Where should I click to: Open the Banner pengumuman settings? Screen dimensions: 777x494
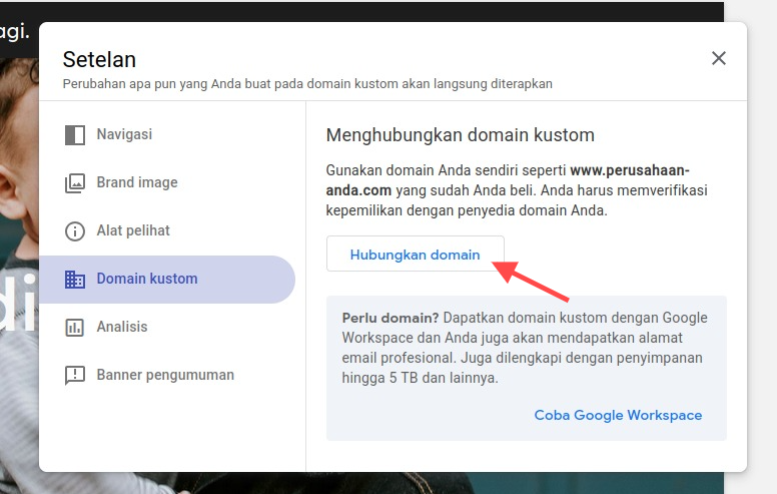tap(165, 375)
